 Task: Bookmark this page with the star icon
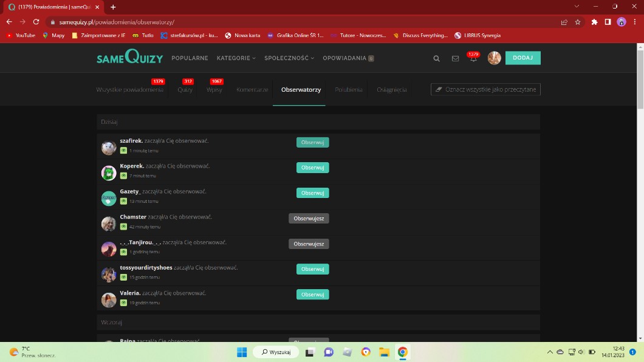point(578,22)
